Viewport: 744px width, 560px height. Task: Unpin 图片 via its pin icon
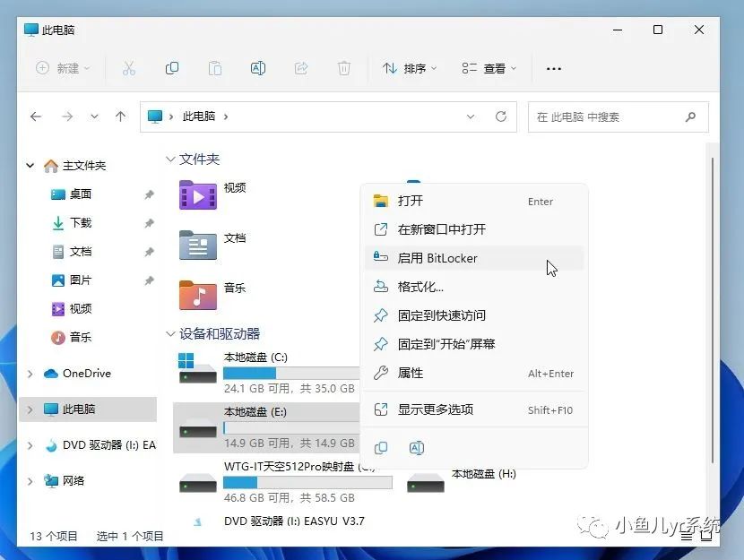click(149, 280)
